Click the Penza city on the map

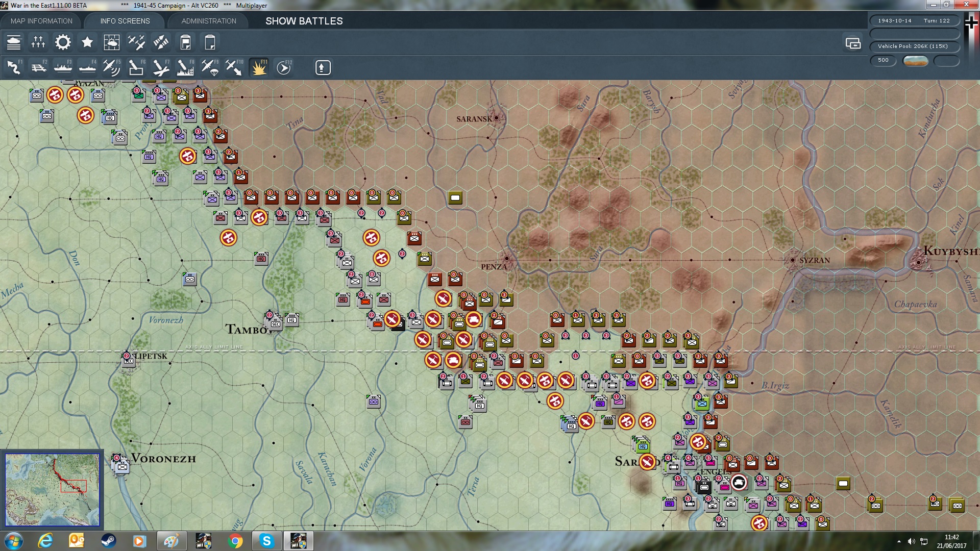point(507,259)
